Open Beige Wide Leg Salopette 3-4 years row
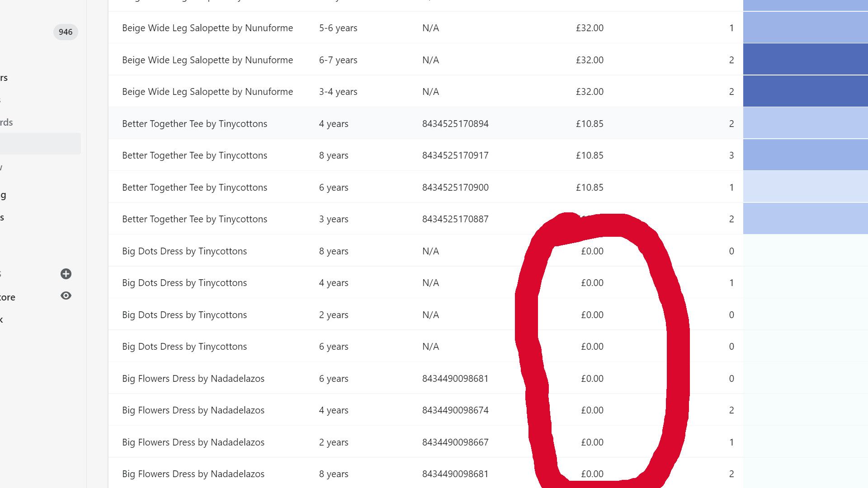 [x=425, y=91]
